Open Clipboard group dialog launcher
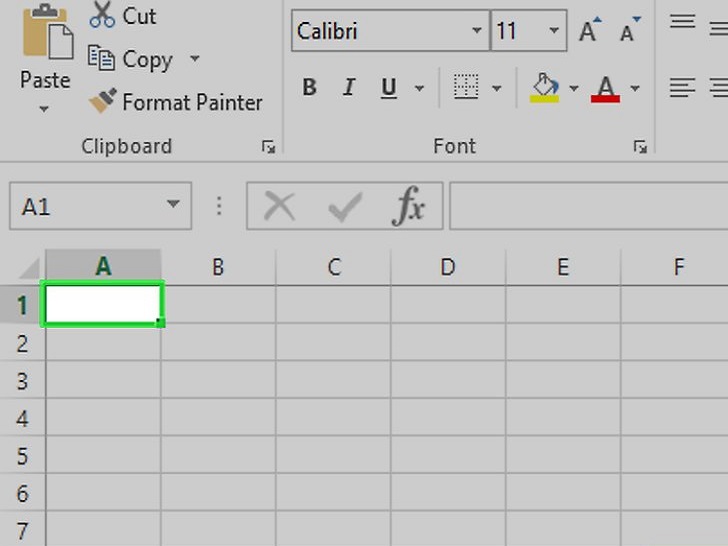Image resolution: width=728 pixels, height=546 pixels. 268,147
